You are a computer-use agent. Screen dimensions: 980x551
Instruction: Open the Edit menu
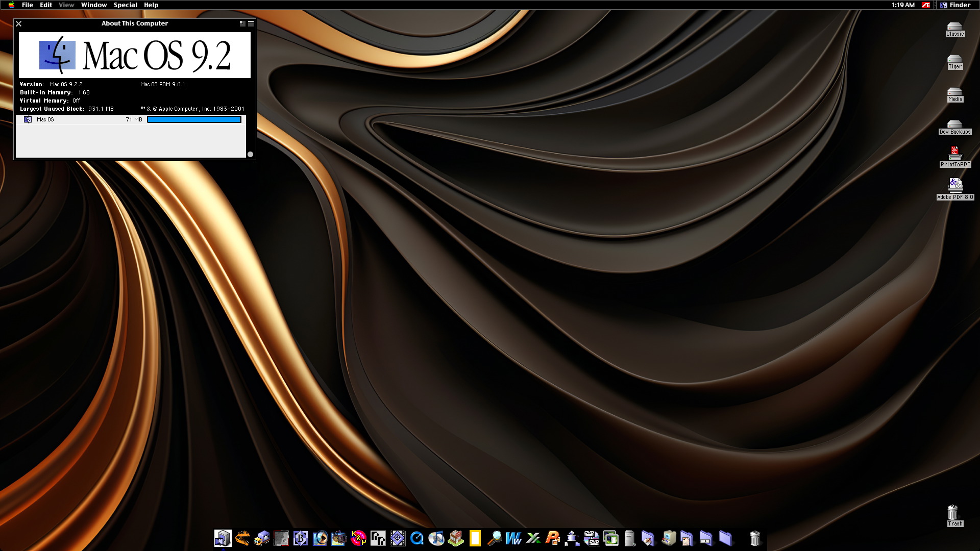(x=46, y=5)
